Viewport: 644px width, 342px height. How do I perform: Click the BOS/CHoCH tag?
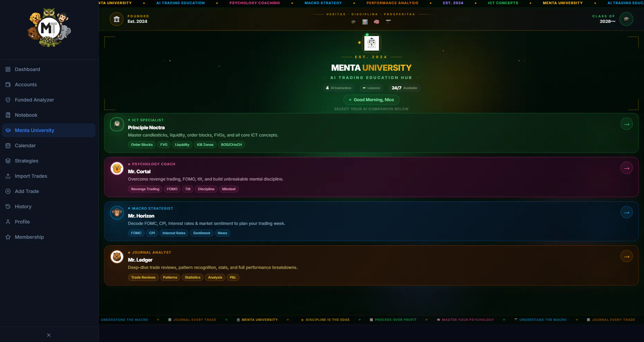pos(232,145)
